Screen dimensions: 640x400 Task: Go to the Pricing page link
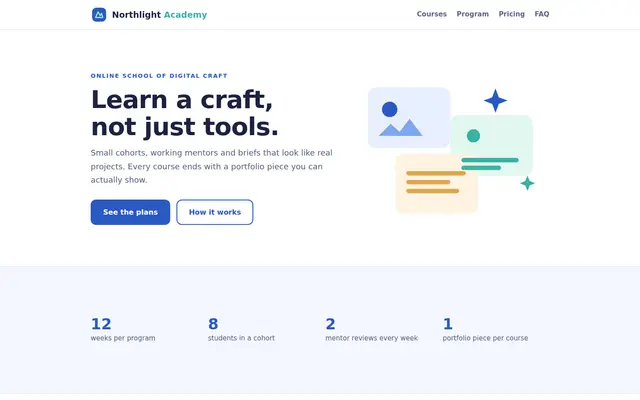[x=511, y=14]
